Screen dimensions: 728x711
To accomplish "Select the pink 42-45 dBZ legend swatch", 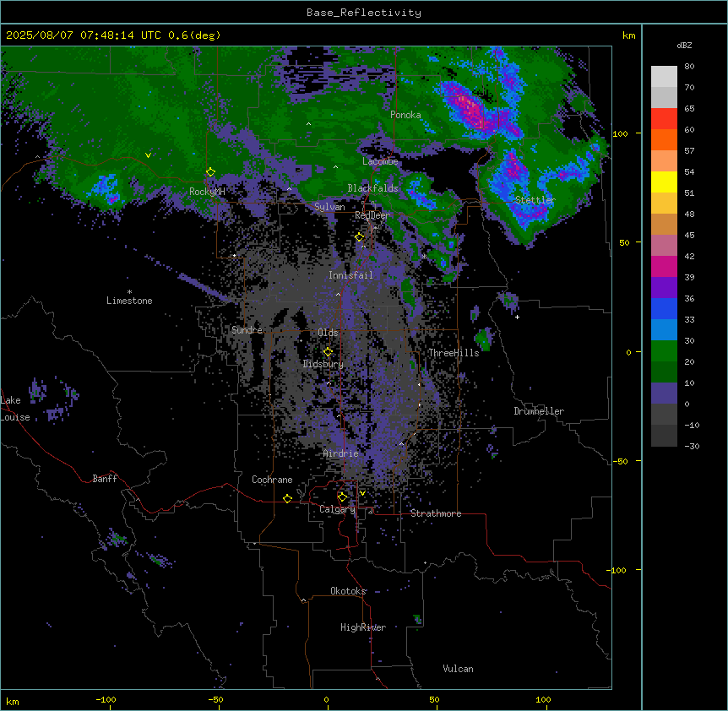I will (x=664, y=246).
